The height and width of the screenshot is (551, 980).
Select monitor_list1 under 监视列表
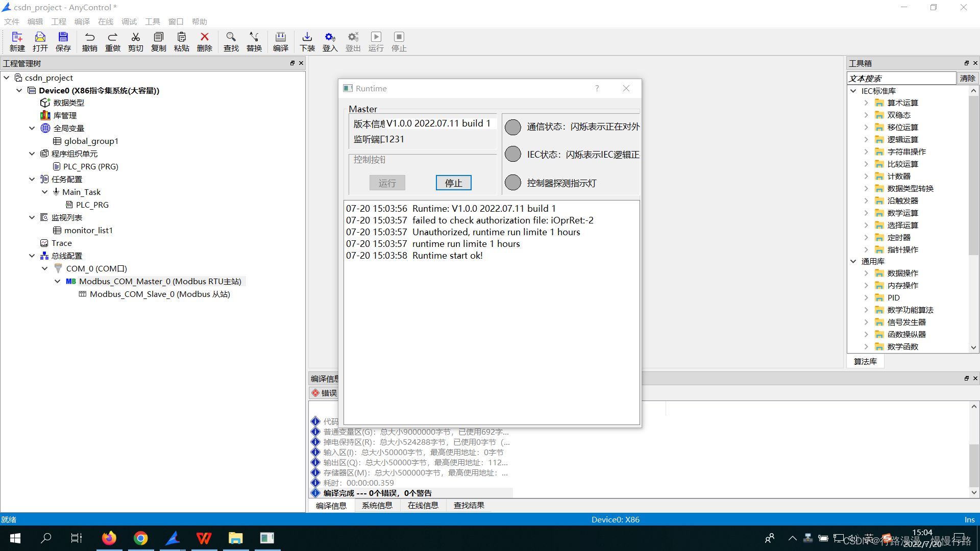click(89, 230)
